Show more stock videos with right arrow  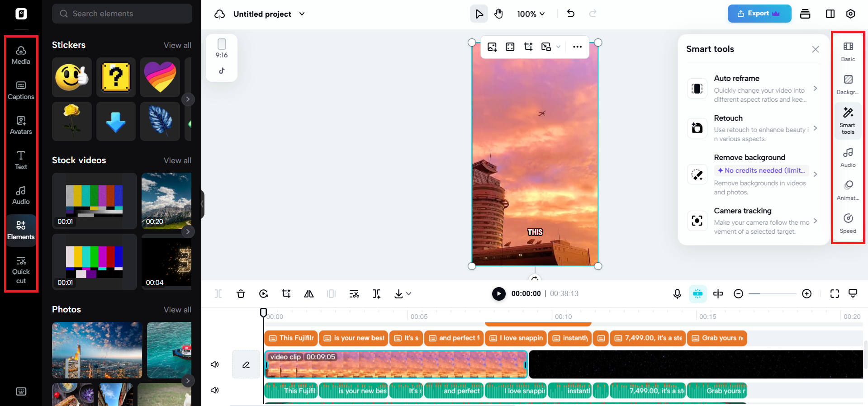[188, 231]
